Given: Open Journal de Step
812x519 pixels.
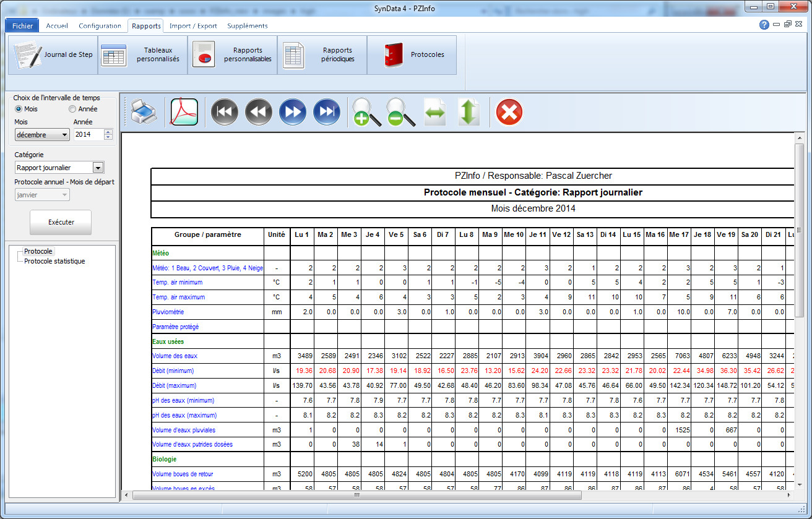Looking at the screenshot, I should coord(53,55).
